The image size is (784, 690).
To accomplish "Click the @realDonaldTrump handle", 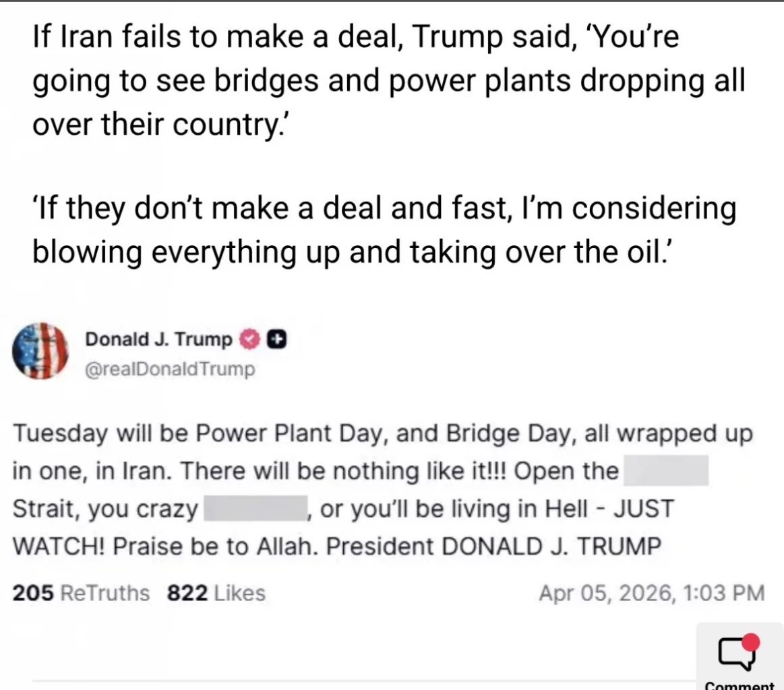I will coord(170,369).
